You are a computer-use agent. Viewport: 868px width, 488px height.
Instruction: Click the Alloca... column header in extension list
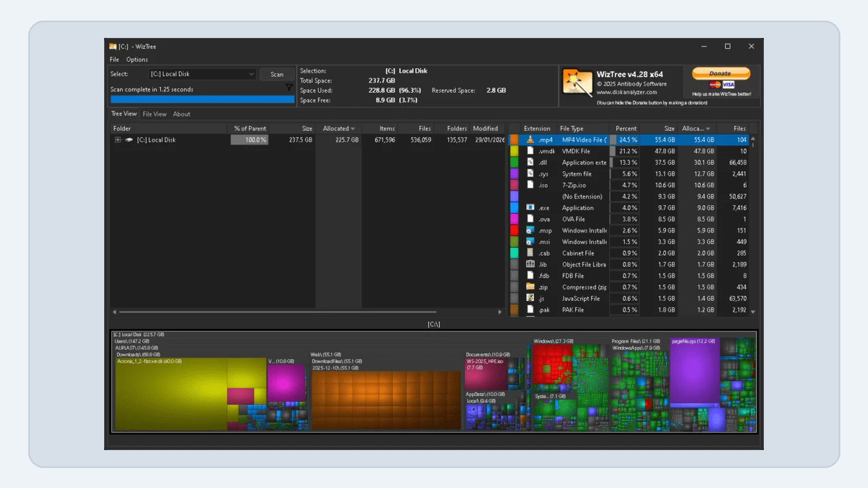point(697,129)
